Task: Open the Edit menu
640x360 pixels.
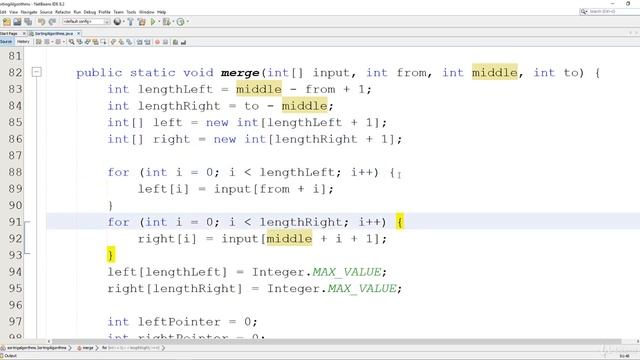Action: coord(3,12)
